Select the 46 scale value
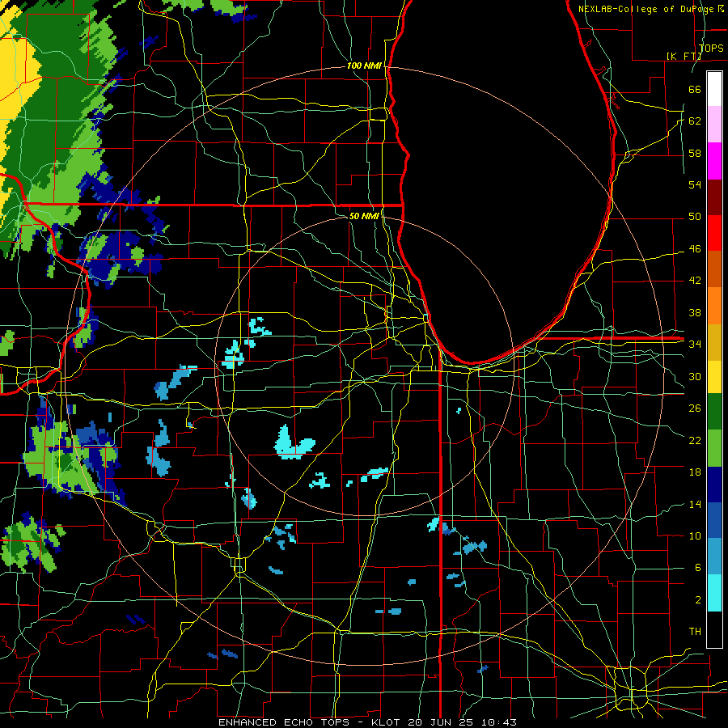This screenshot has width=728, height=728. tap(695, 249)
